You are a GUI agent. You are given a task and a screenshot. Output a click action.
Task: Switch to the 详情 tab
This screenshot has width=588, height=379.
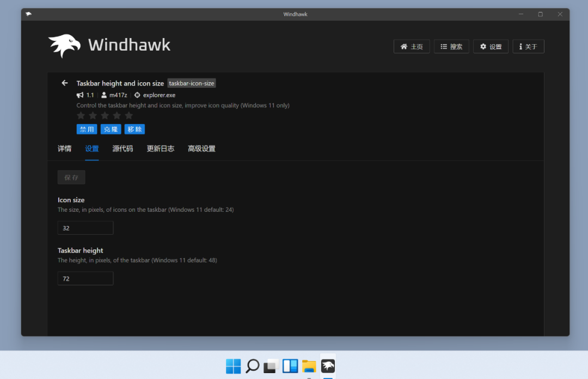(64, 149)
